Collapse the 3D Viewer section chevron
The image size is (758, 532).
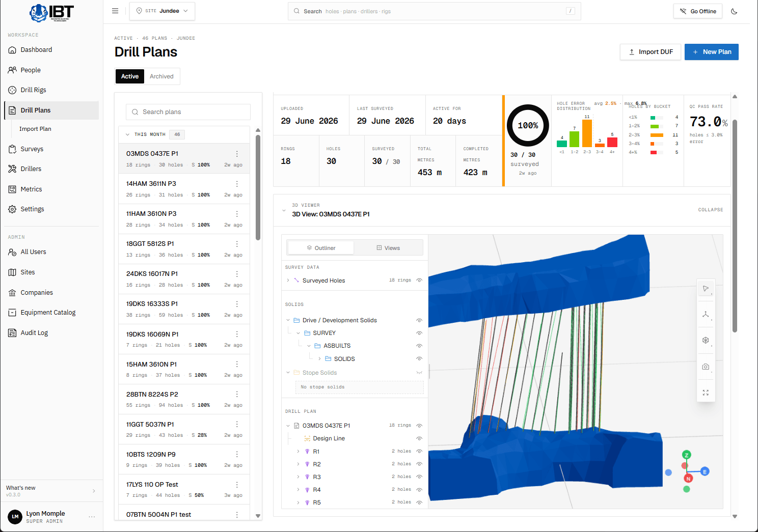[x=284, y=210]
